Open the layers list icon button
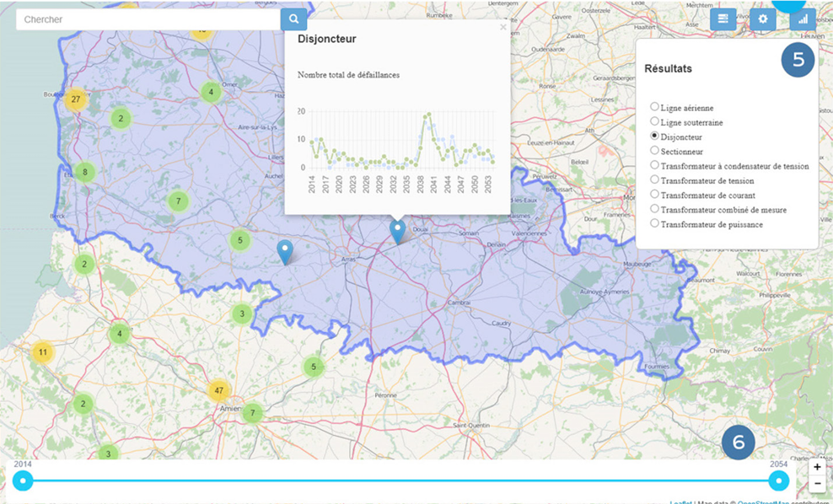833x504 pixels. pos(723,19)
